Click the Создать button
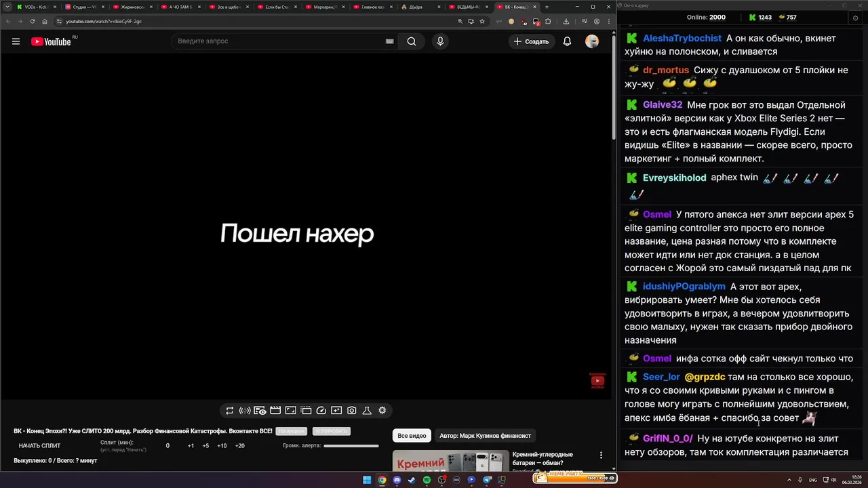Image resolution: width=868 pixels, height=488 pixels. 531,41
